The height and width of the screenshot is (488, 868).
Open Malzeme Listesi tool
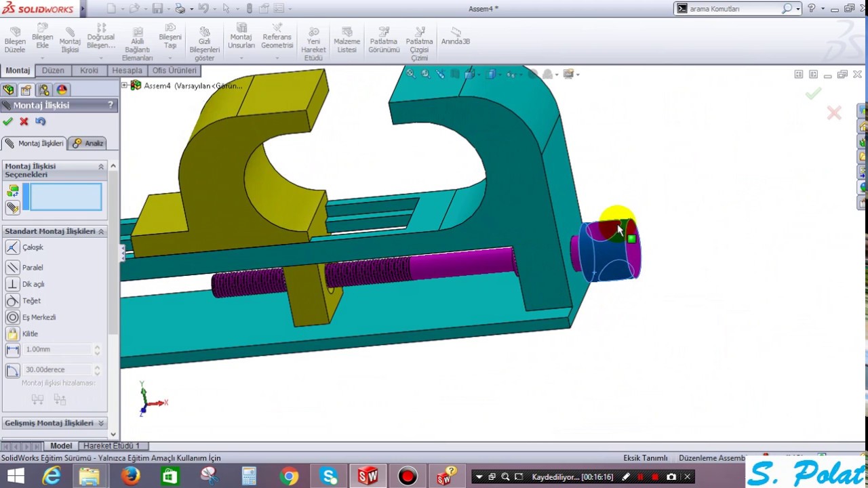(x=347, y=41)
